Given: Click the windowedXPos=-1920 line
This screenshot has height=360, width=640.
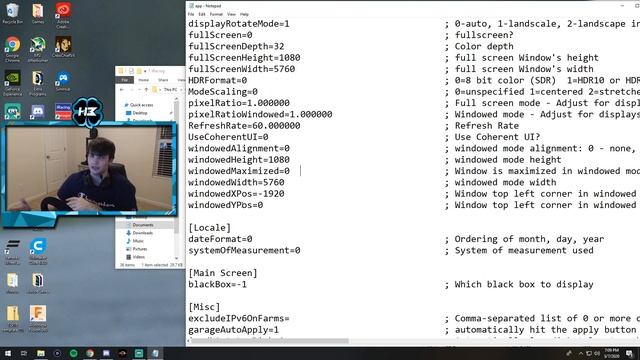Looking at the screenshot, I should [236, 194].
